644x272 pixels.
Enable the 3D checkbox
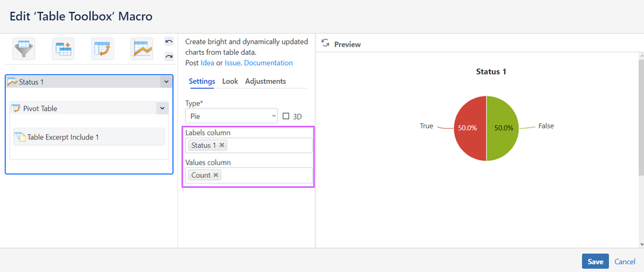click(x=287, y=116)
